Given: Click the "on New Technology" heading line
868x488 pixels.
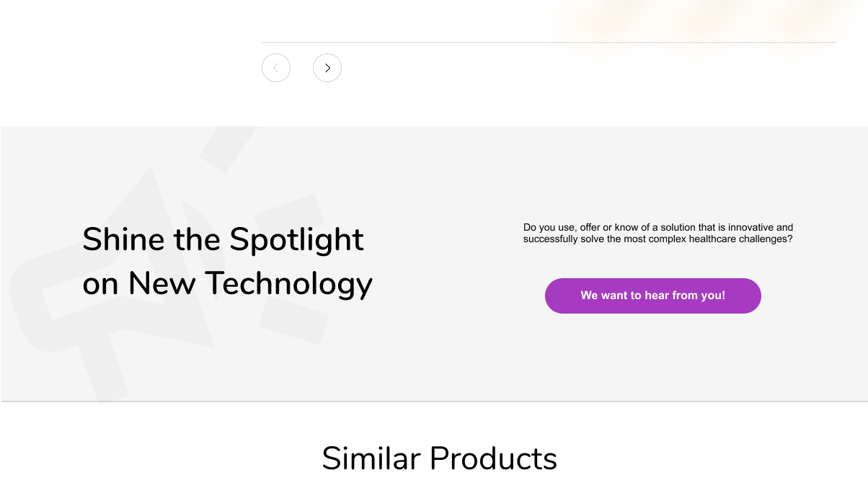Looking at the screenshot, I should point(227,283).
